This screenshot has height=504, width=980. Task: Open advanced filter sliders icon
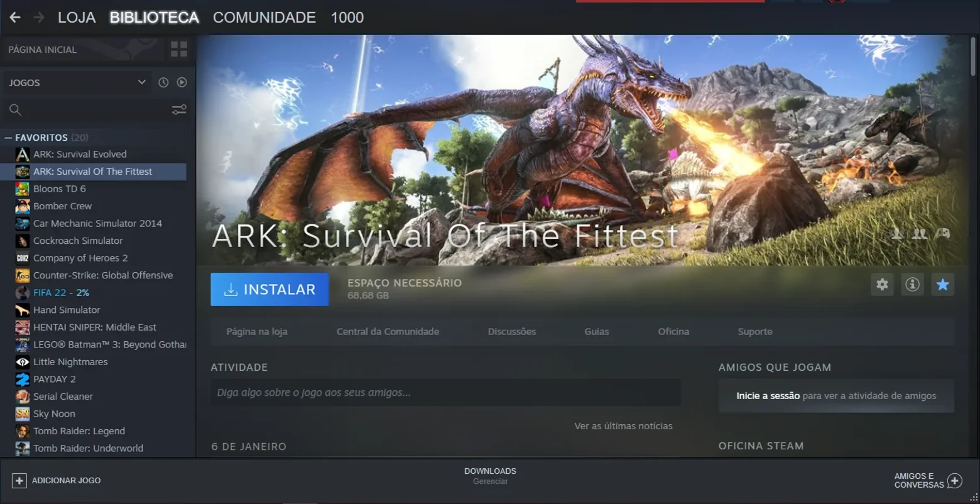pos(179,110)
